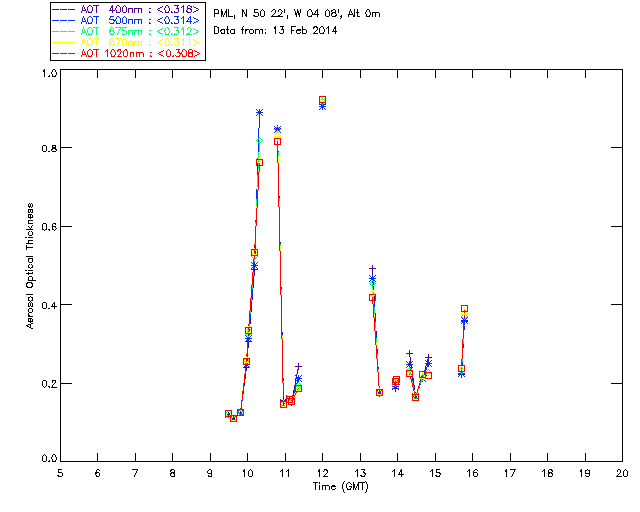This screenshot has height=512, width=640.
Task: Click the 0.8 y-axis tick label
Action: (49, 148)
